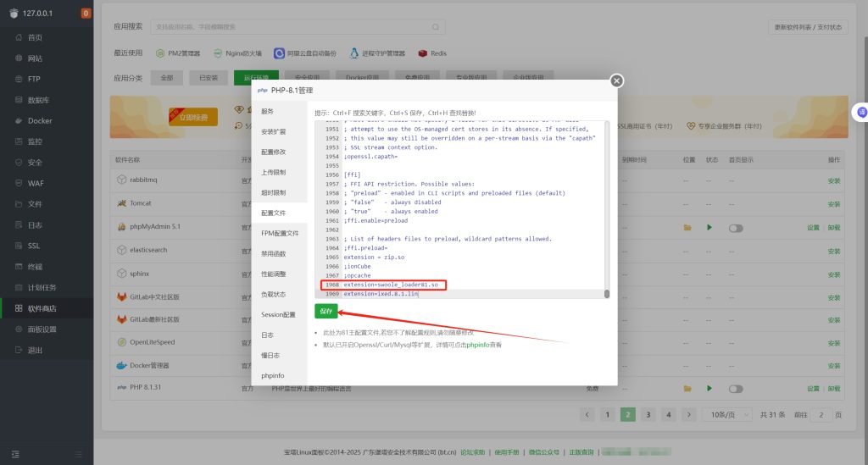Open the recently used 进程守护管理器
Viewport: 868px width, 465px height.
377,53
